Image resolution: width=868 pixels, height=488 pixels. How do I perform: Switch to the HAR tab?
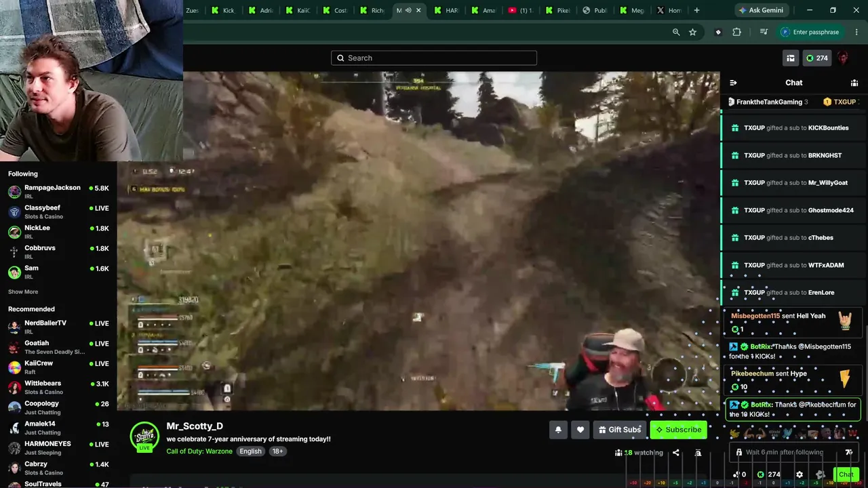[x=446, y=10]
